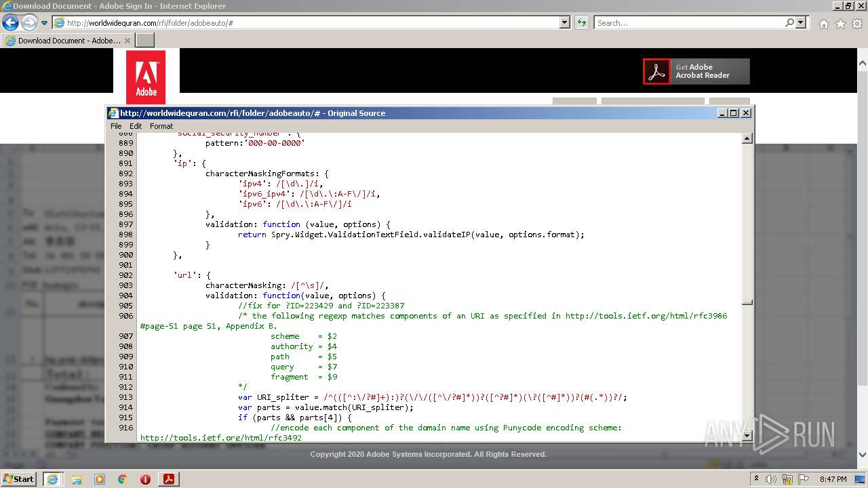Open the Favorites star icon

[x=840, y=24]
